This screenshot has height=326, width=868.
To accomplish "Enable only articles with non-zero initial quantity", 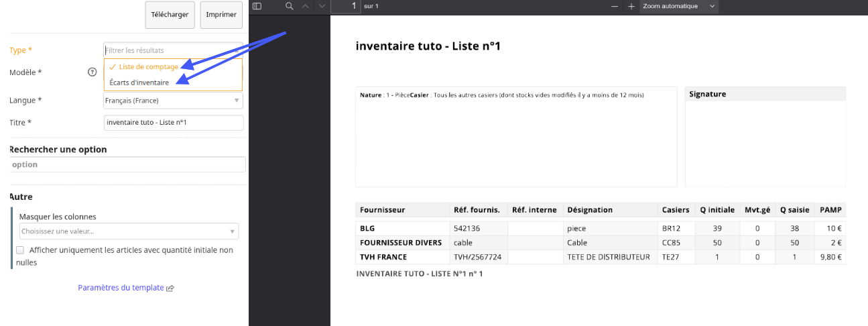I will [20, 250].
